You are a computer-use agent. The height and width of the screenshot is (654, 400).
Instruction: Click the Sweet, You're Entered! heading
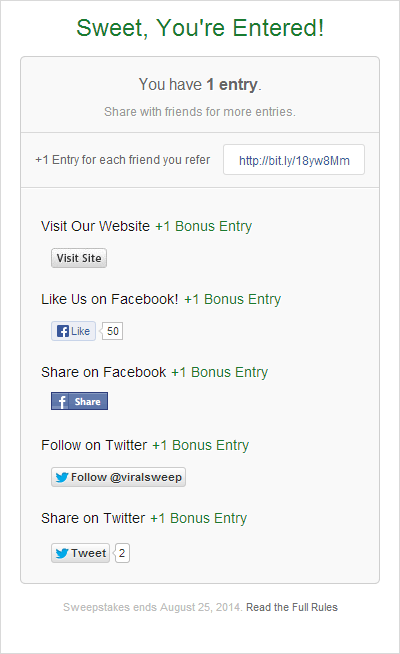tap(200, 28)
